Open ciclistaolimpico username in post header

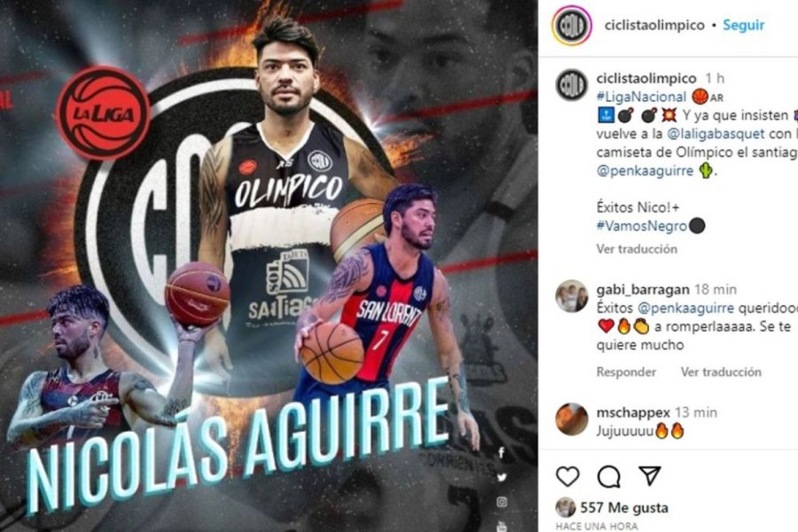[654, 25]
